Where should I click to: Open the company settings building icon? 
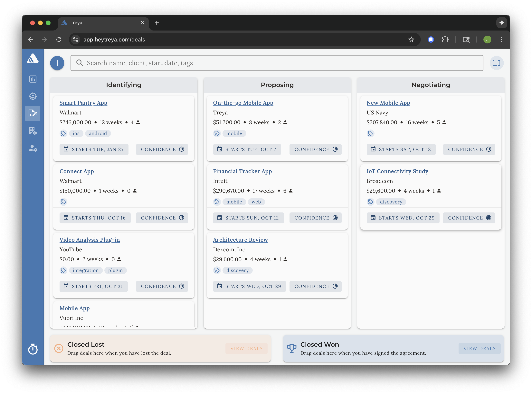coord(33,131)
